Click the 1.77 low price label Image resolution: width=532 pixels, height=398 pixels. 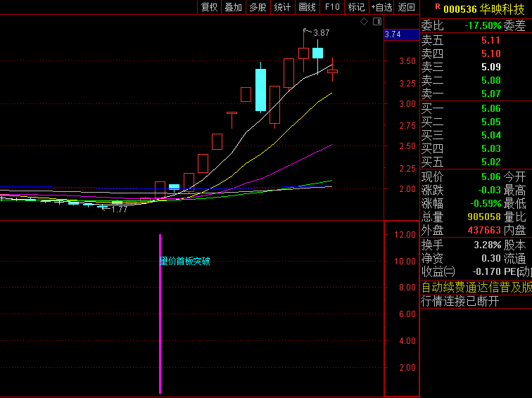119,210
